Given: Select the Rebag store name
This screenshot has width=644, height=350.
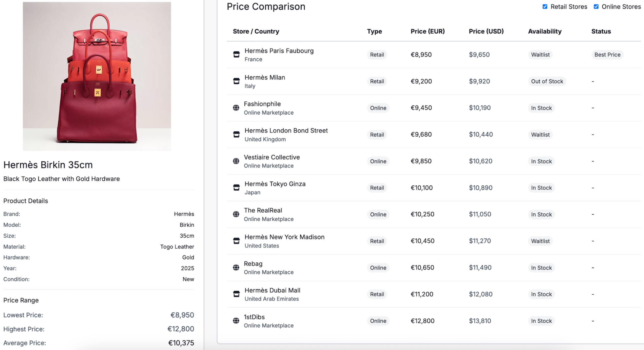Looking at the screenshot, I should click(x=253, y=264).
